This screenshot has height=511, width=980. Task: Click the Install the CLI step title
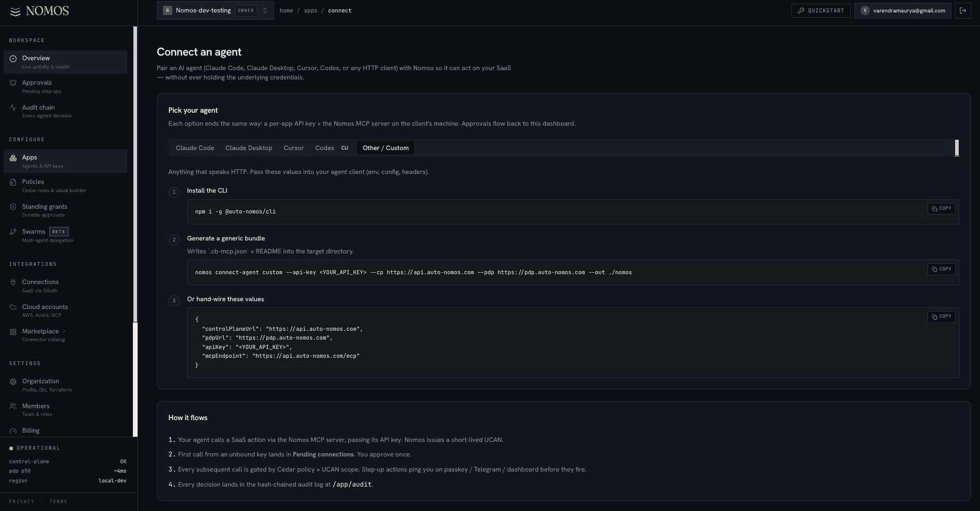207,191
